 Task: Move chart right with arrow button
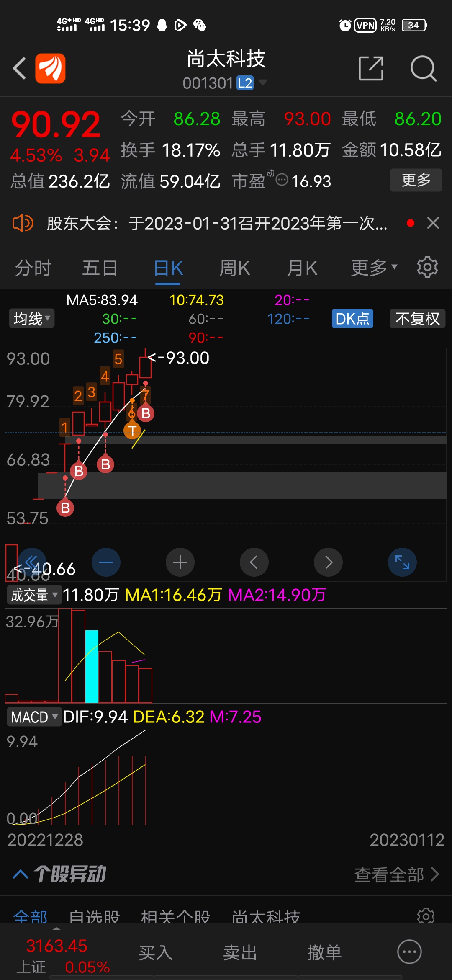coord(328,562)
